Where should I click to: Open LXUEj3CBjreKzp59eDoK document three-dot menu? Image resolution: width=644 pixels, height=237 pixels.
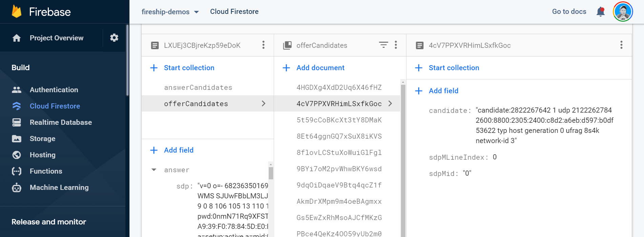(263, 45)
